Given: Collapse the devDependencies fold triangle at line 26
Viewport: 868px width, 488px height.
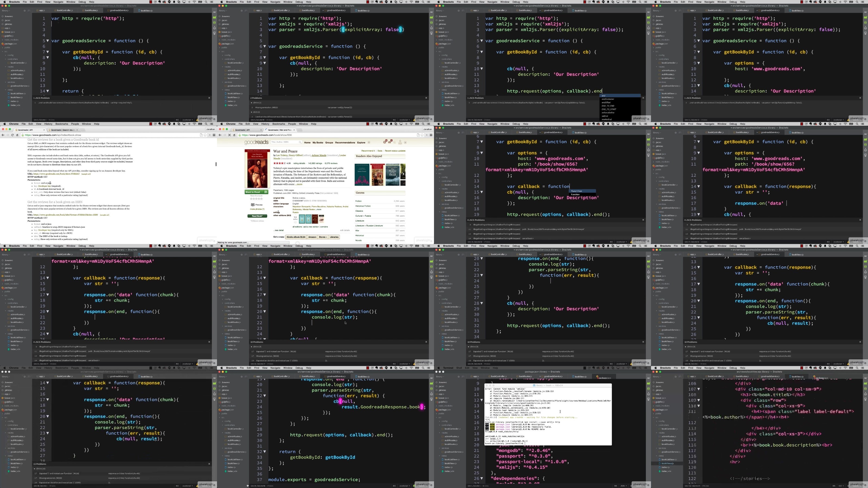Looking at the screenshot, I should (481, 478).
